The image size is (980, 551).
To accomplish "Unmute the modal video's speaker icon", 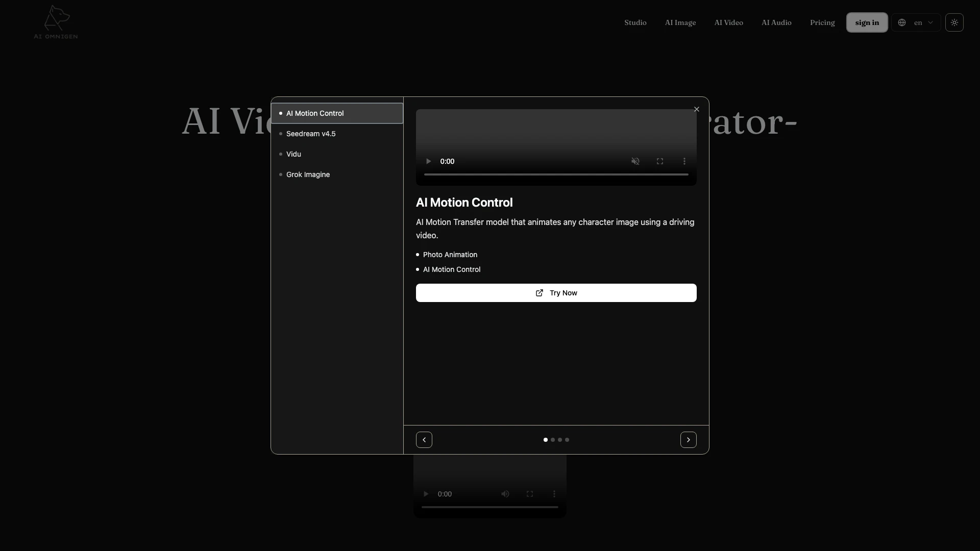I will (x=635, y=161).
